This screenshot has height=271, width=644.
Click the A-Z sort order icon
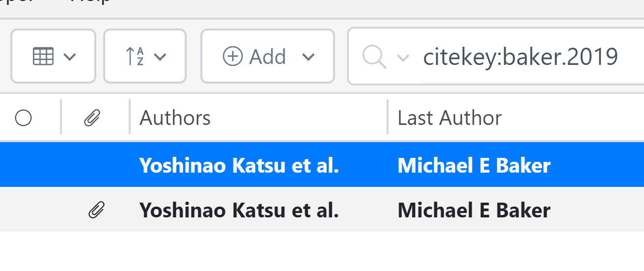tap(135, 57)
